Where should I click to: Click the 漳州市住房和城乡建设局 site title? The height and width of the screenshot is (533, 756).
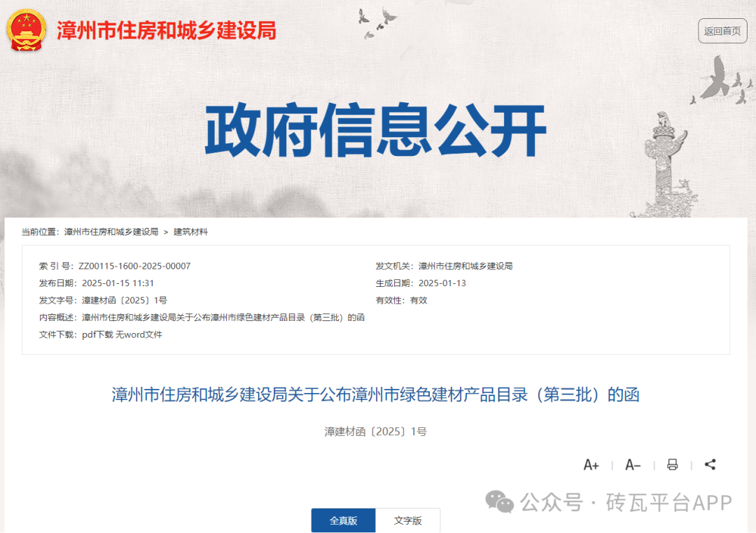pos(167,30)
